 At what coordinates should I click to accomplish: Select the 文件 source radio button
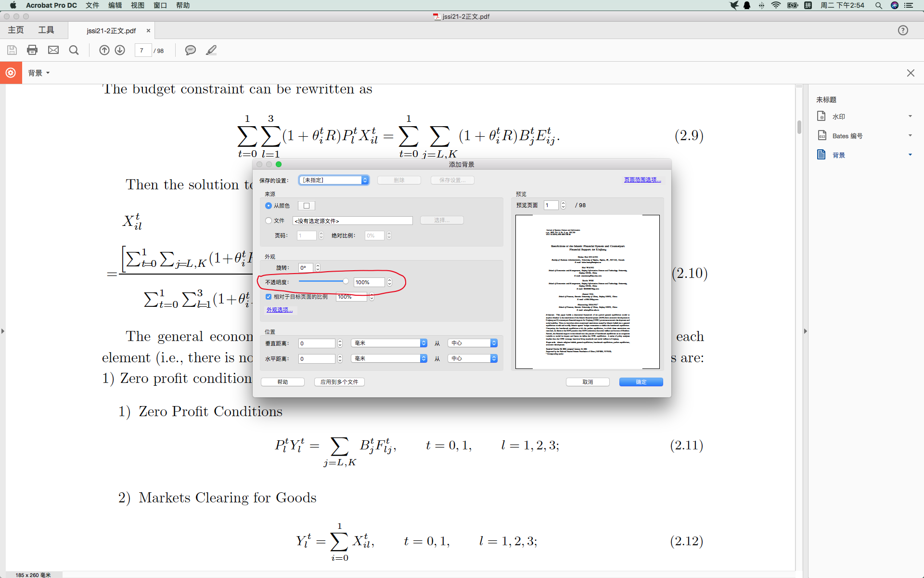pyautogui.click(x=269, y=221)
